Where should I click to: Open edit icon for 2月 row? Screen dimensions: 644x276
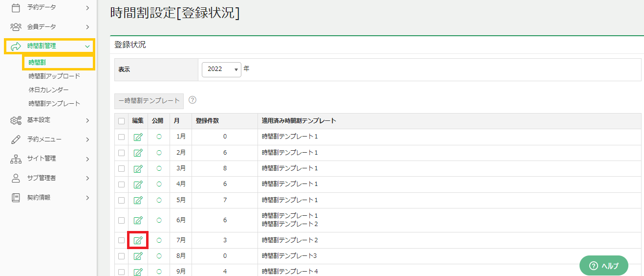click(138, 153)
